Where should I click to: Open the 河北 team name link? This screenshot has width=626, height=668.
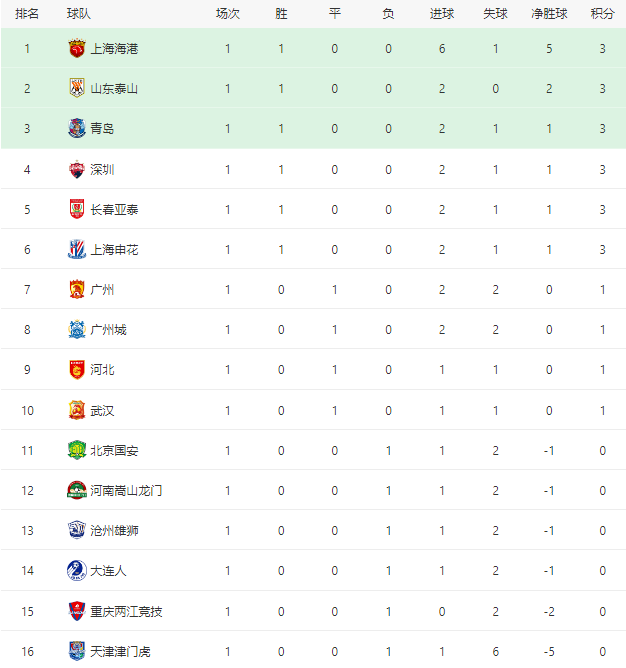(102, 370)
